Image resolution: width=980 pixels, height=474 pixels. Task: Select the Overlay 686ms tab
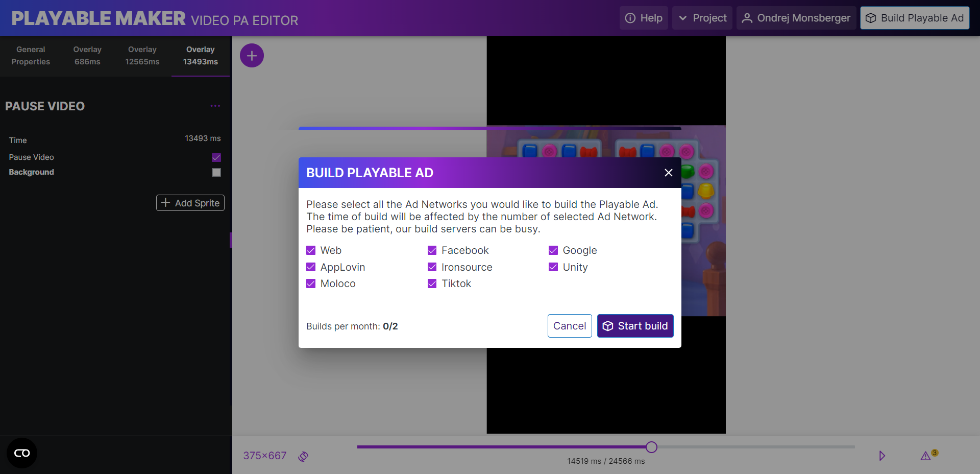coord(87,56)
